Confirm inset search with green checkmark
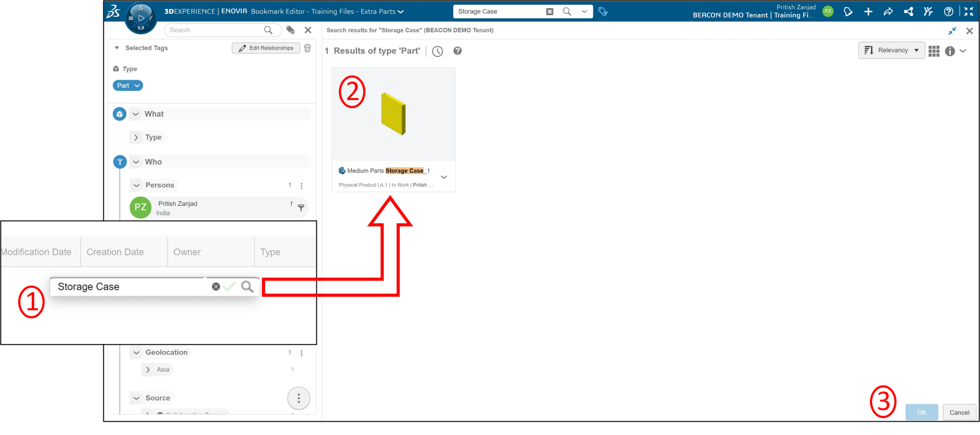980x435 pixels. pos(230,286)
